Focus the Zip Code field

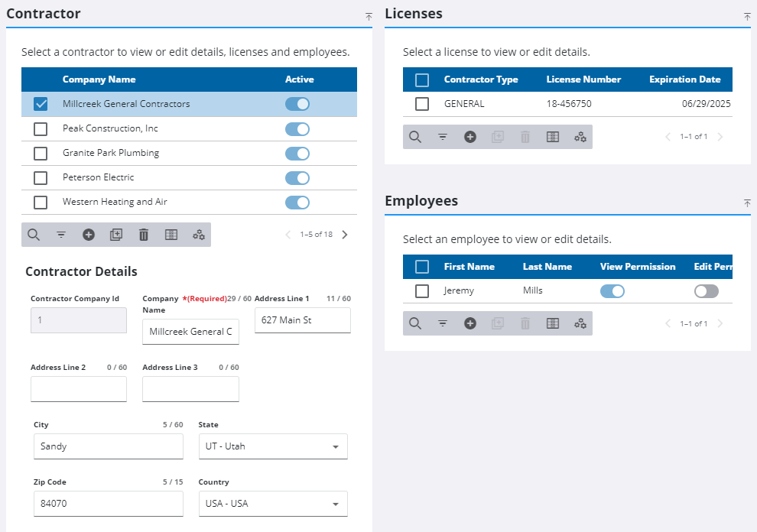click(x=109, y=504)
